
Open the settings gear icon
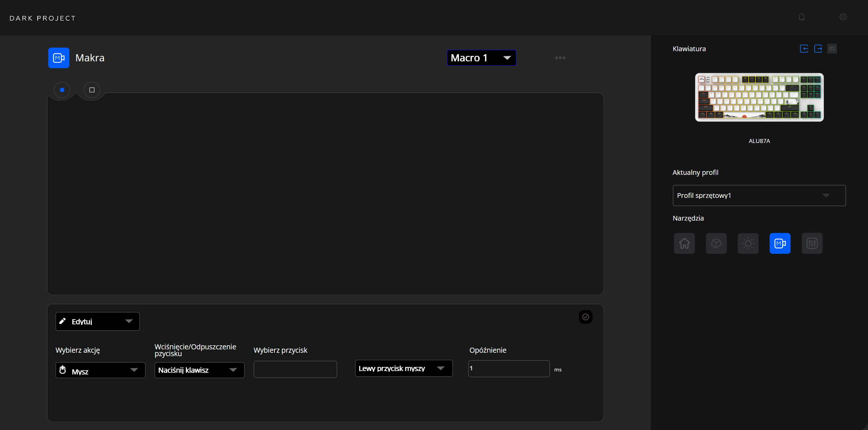tap(843, 17)
